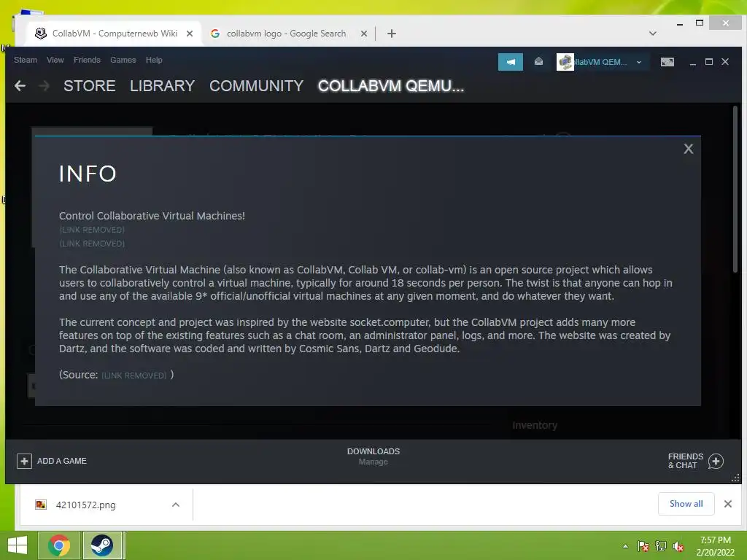Click the muted volume tray icon

pos(678,546)
